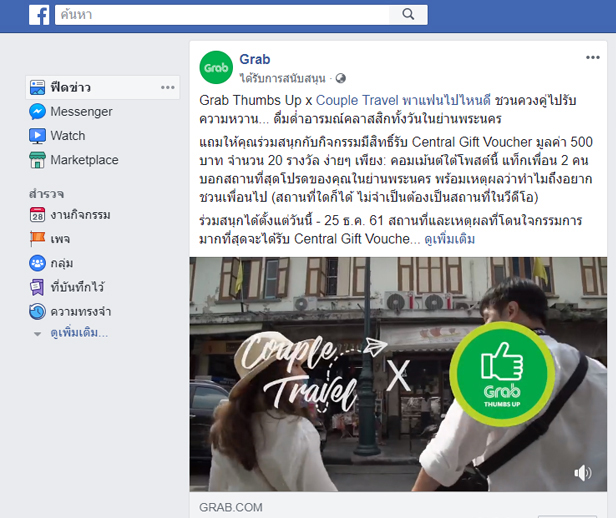This screenshot has height=518, width=616.
Task: Open Marketplace from the sidebar
Action: [x=74, y=160]
